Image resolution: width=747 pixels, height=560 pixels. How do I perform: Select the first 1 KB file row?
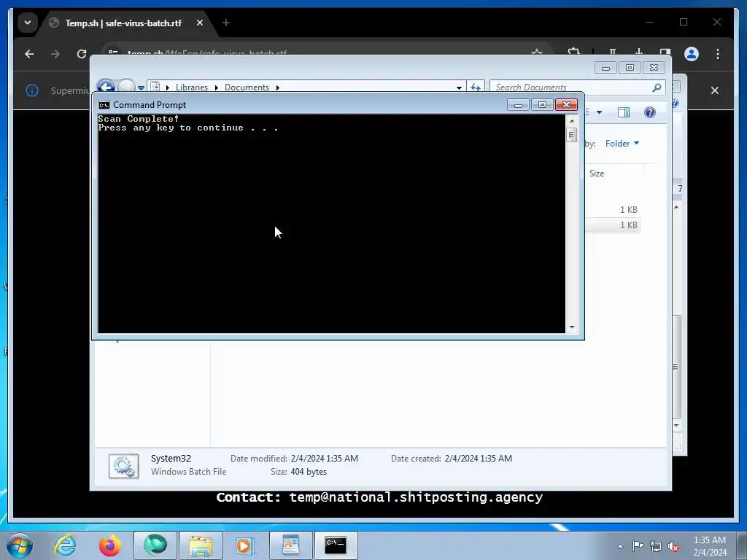612,209
